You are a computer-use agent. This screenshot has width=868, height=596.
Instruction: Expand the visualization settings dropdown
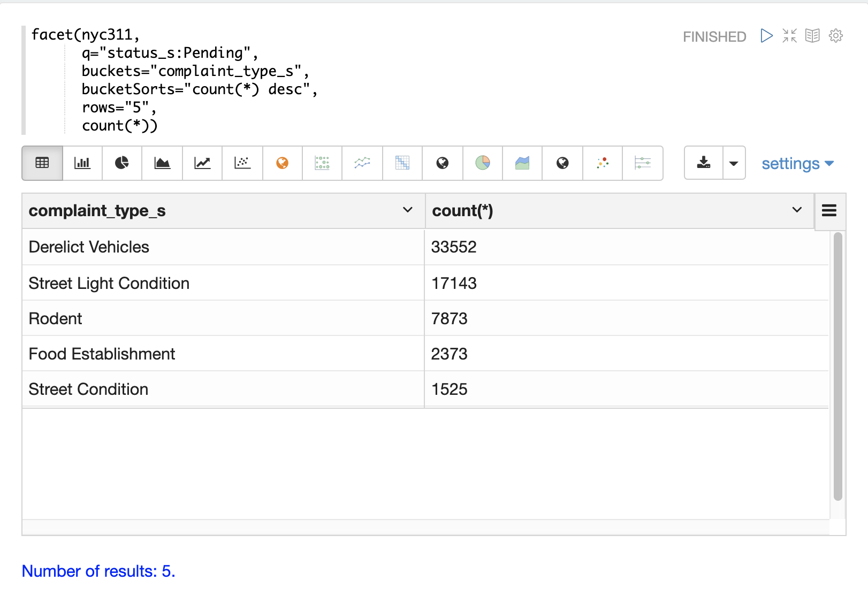(x=797, y=164)
